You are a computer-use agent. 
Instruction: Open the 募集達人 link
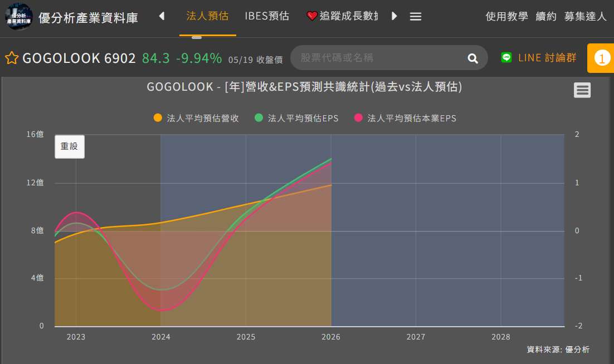point(585,17)
